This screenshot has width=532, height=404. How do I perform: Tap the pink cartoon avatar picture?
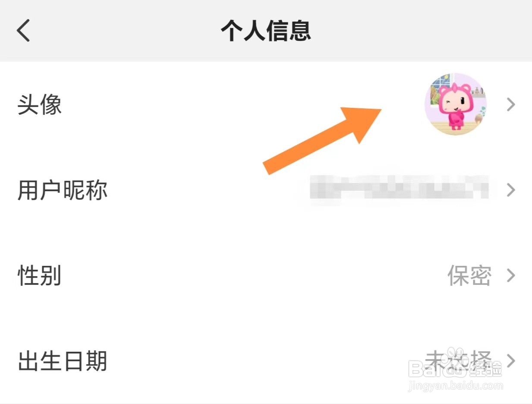pyautogui.click(x=456, y=104)
